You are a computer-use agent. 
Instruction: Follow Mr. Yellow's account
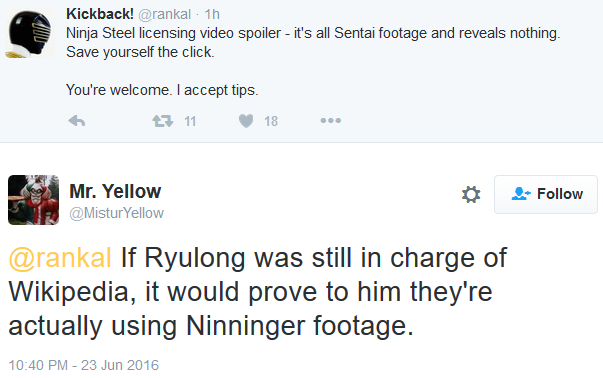[546, 194]
